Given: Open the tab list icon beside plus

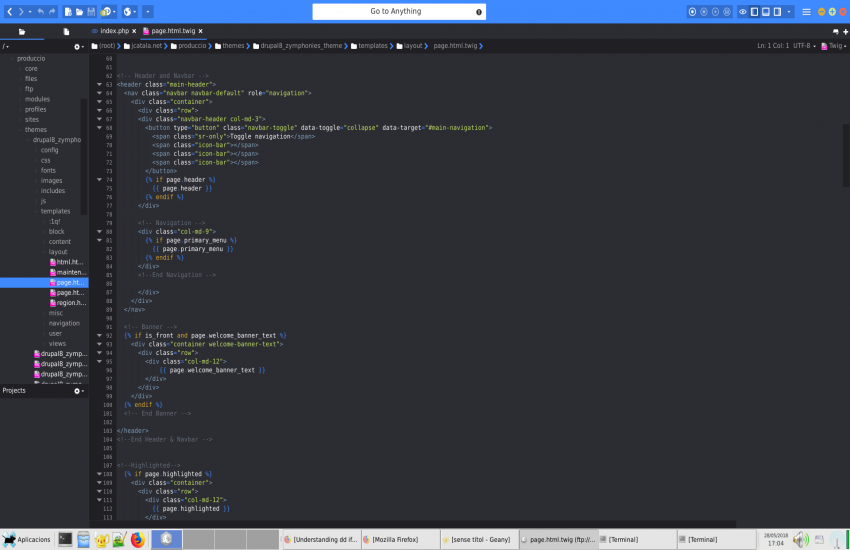Looking at the screenshot, I should coord(835,31).
